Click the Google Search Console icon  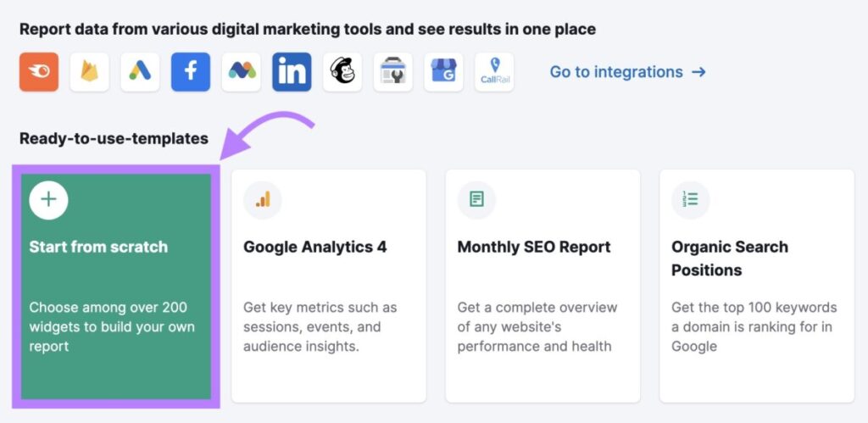click(x=393, y=72)
